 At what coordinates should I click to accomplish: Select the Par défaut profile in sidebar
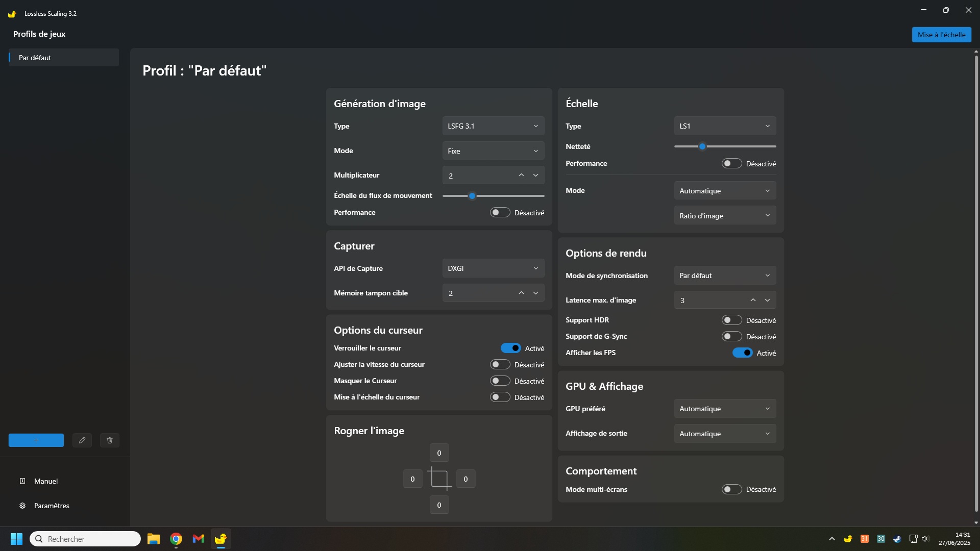[x=64, y=58]
